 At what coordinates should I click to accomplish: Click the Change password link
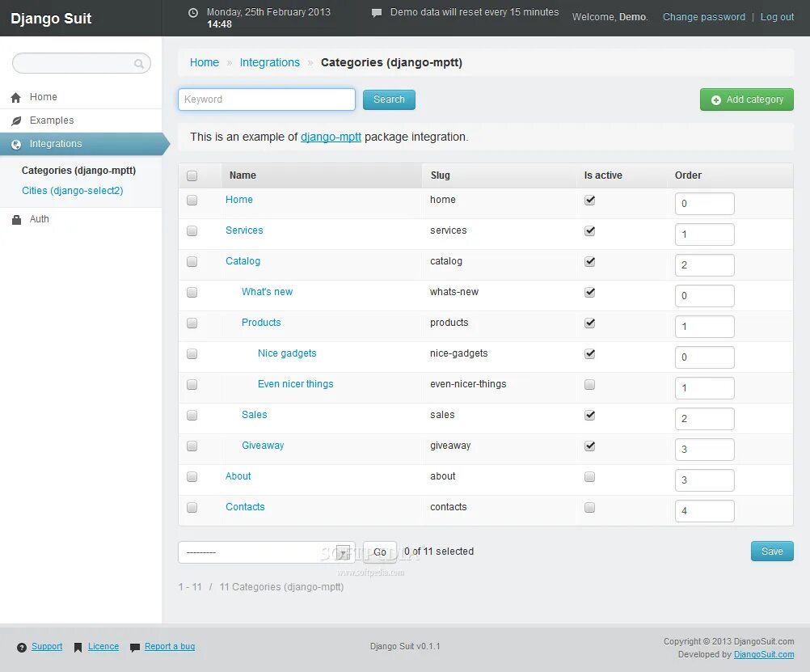point(703,17)
